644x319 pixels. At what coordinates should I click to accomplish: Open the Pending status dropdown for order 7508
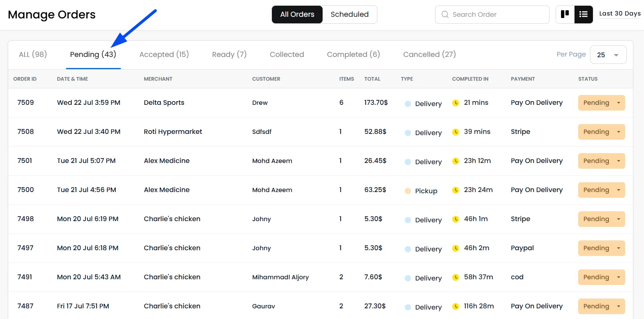[x=601, y=132]
